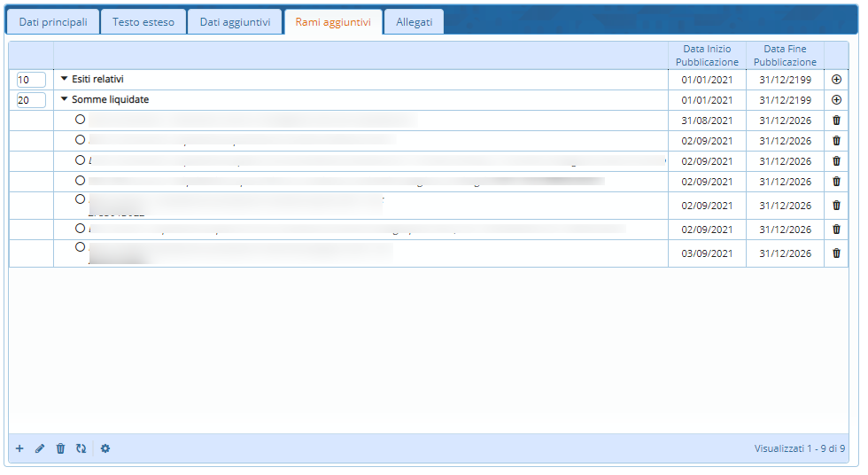Switch to the Dati principali tab
Image resolution: width=868 pixels, height=475 pixels.
point(53,22)
